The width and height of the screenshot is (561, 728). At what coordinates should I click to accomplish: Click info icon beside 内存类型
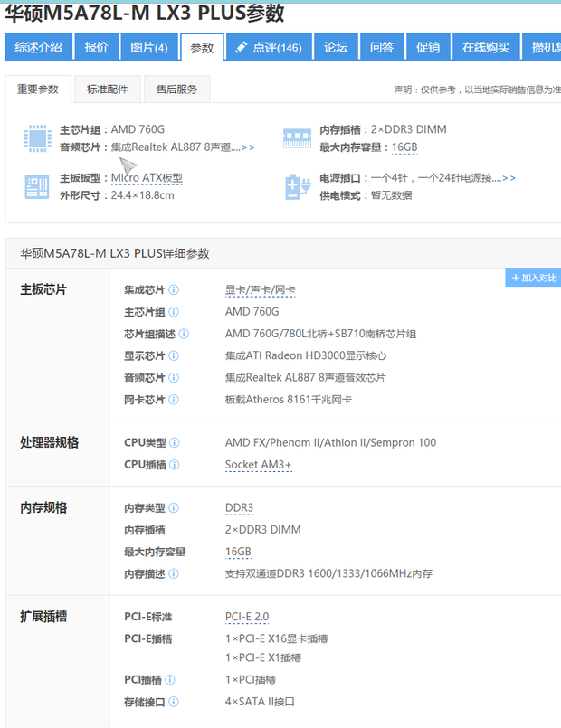coord(174,508)
